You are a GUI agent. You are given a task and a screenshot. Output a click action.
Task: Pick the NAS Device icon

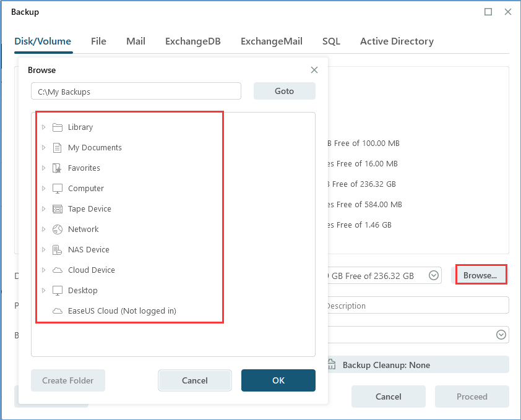(56, 249)
